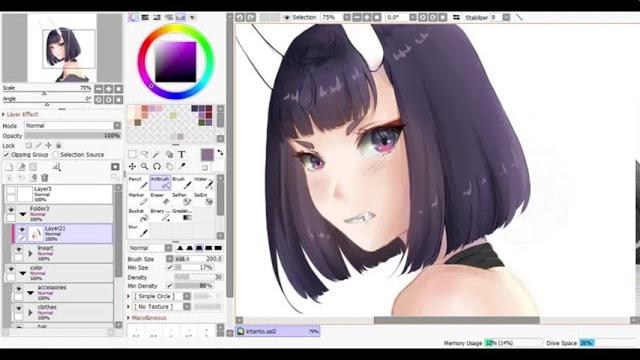
Task: Select the magic wand tool
Action: click(157, 154)
